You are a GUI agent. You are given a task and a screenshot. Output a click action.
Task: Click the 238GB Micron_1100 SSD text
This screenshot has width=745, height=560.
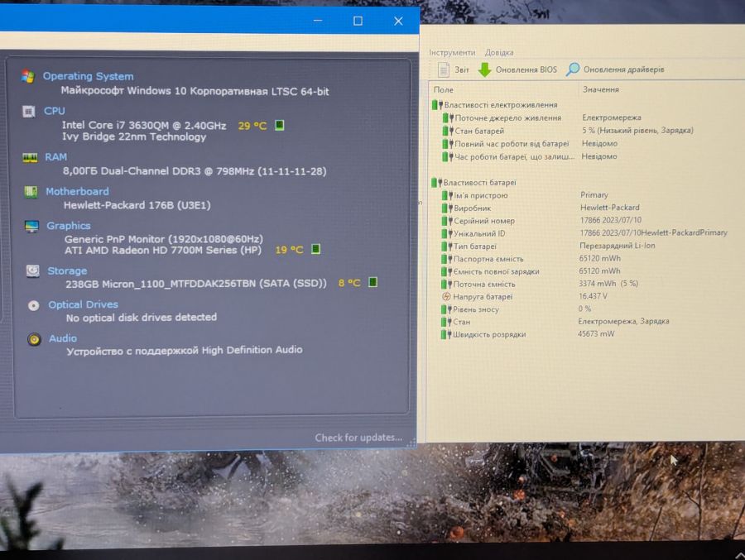pyautogui.click(x=196, y=284)
